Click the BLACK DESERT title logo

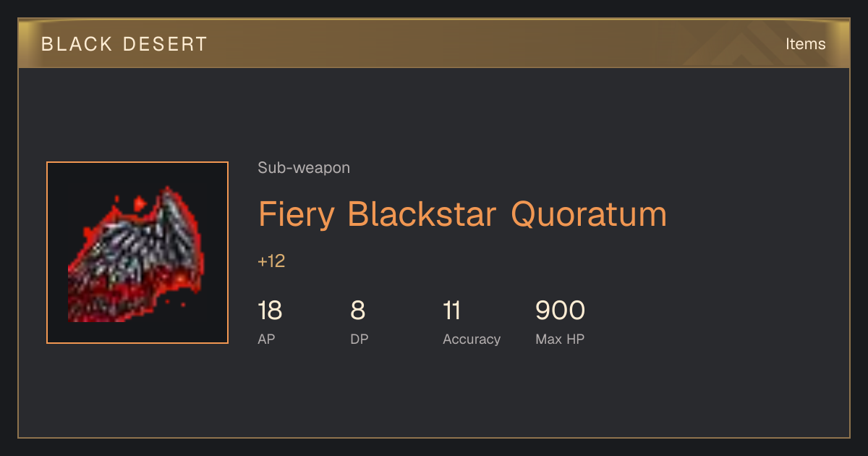tap(124, 44)
